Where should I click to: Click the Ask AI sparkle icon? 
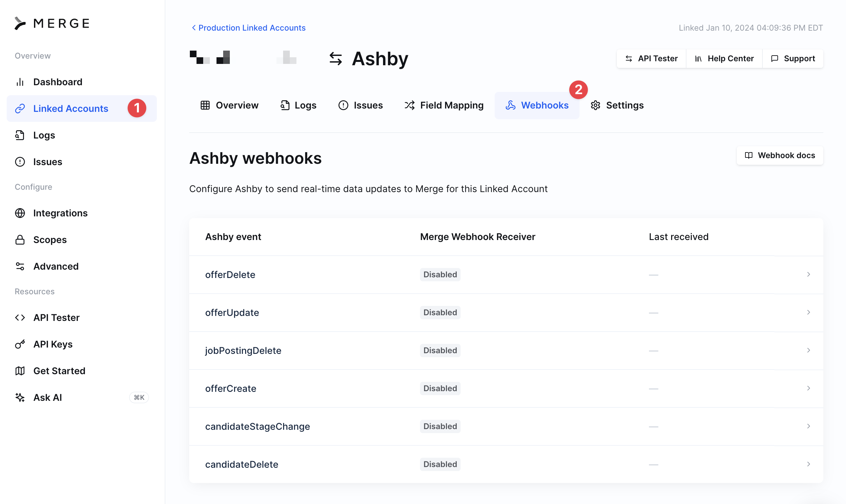20,397
